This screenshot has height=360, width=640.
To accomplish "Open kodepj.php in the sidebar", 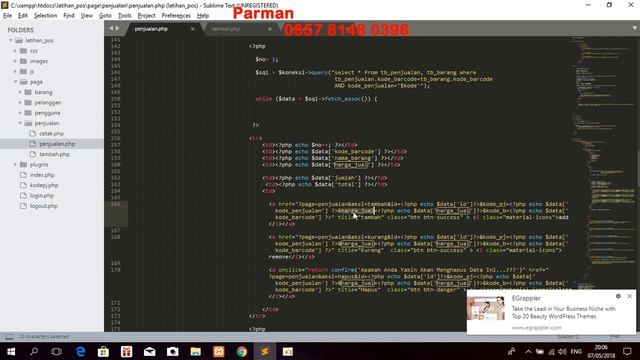I will coord(44,185).
